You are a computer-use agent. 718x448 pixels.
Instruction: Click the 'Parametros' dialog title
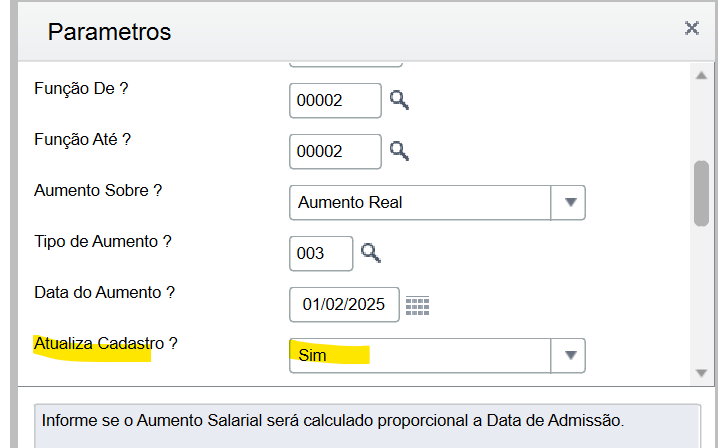click(110, 31)
